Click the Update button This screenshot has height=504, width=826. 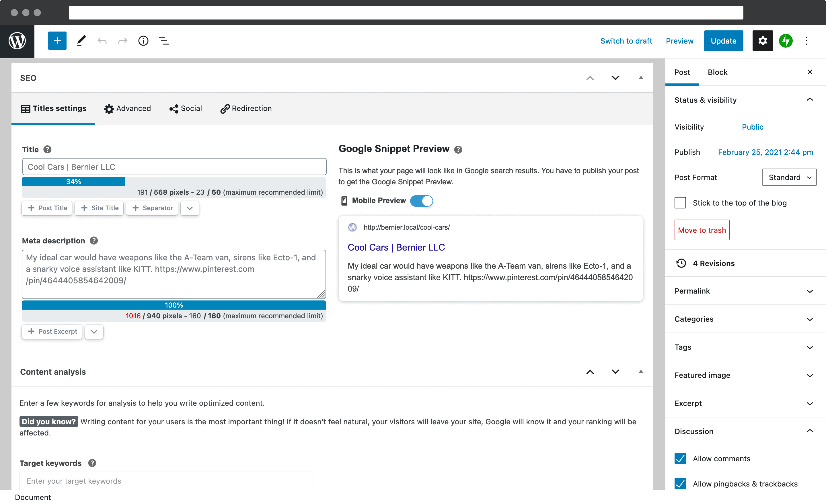[723, 41]
